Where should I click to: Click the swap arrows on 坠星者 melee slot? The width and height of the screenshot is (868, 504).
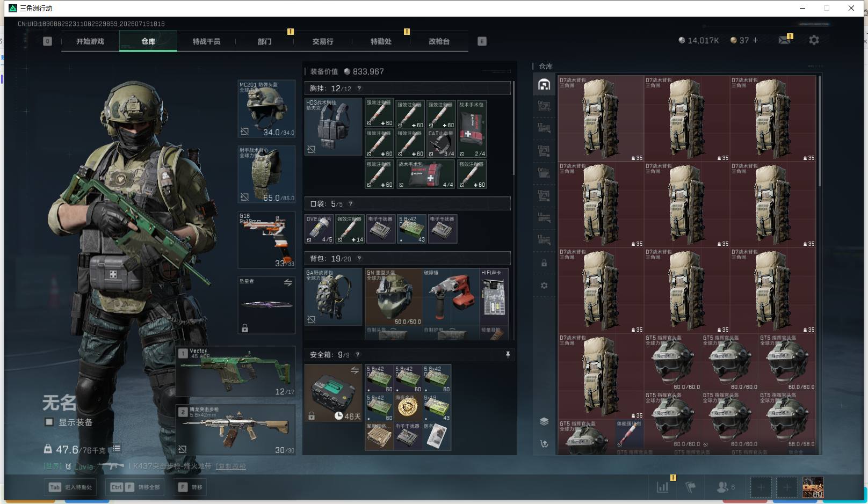click(288, 282)
